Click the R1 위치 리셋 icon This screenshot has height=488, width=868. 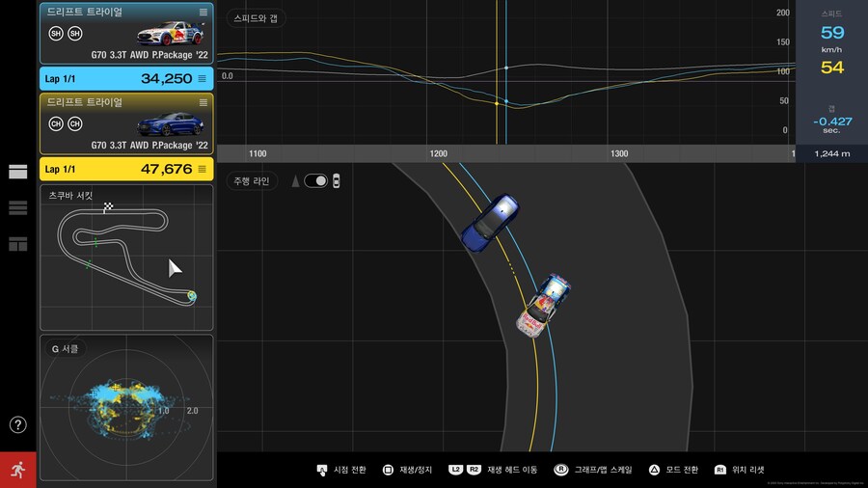point(719,470)
